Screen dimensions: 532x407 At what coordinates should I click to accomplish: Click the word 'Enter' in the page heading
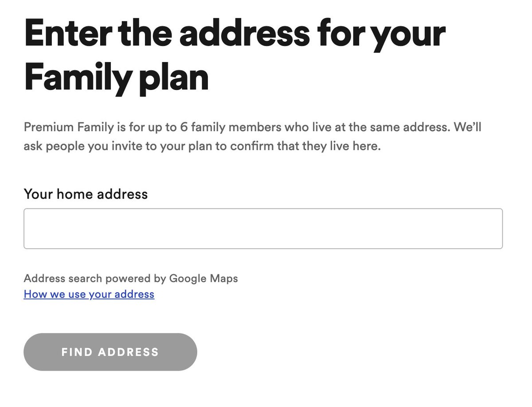63,35
